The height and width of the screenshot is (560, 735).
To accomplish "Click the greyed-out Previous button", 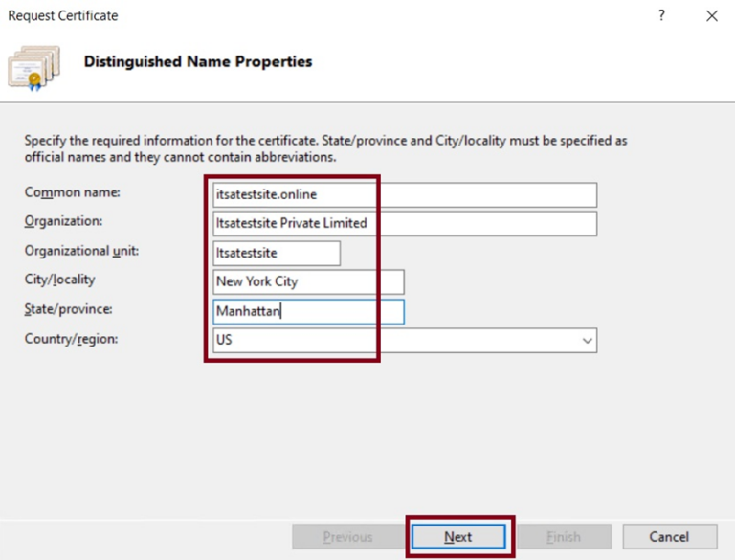I will [345, 536].
